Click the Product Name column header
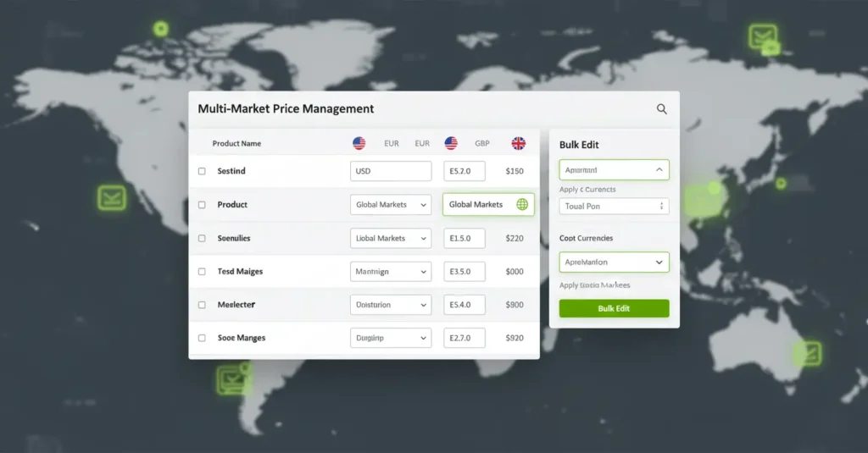The width and height of the screenshot is (868, 453). (x=236, y=143)
